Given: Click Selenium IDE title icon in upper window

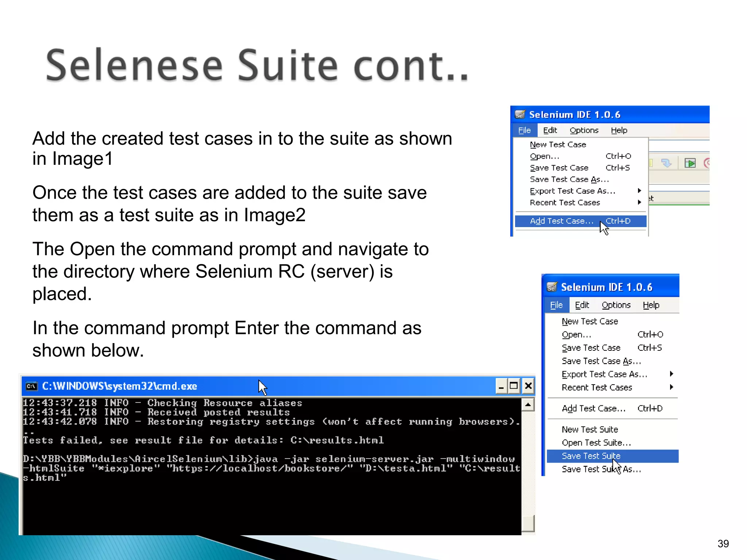Looking at the screenshot, I should point(520,114).
